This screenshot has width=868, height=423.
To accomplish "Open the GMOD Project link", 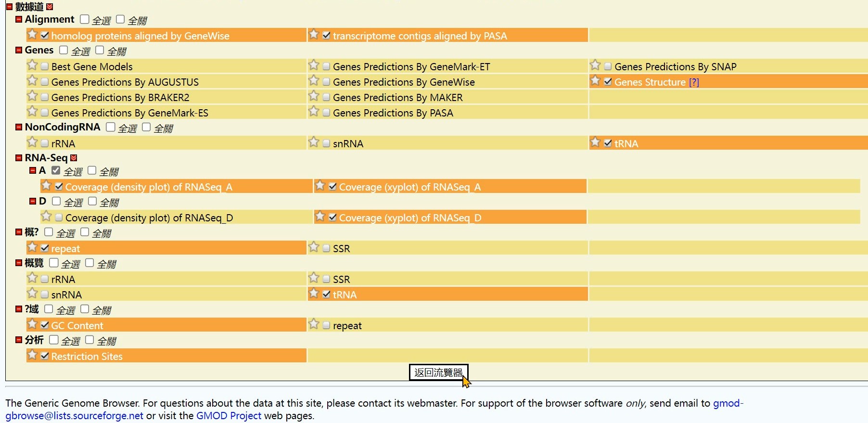I will (x=229, y=416).
